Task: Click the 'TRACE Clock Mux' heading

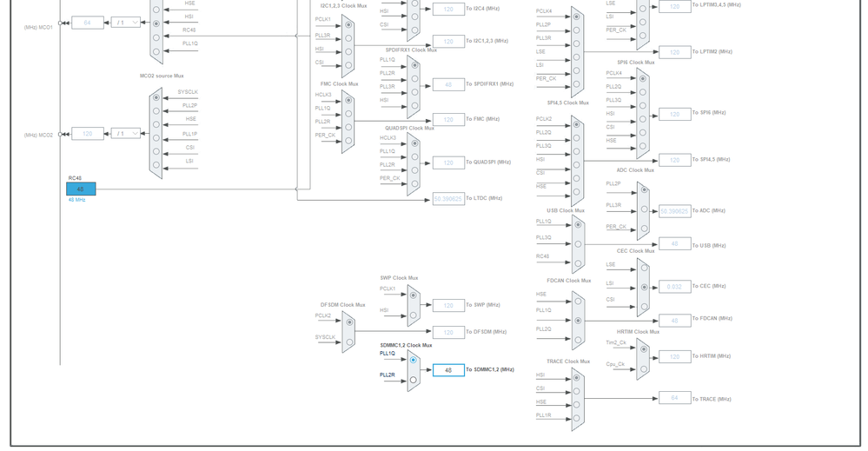Action: coord(568,361)
